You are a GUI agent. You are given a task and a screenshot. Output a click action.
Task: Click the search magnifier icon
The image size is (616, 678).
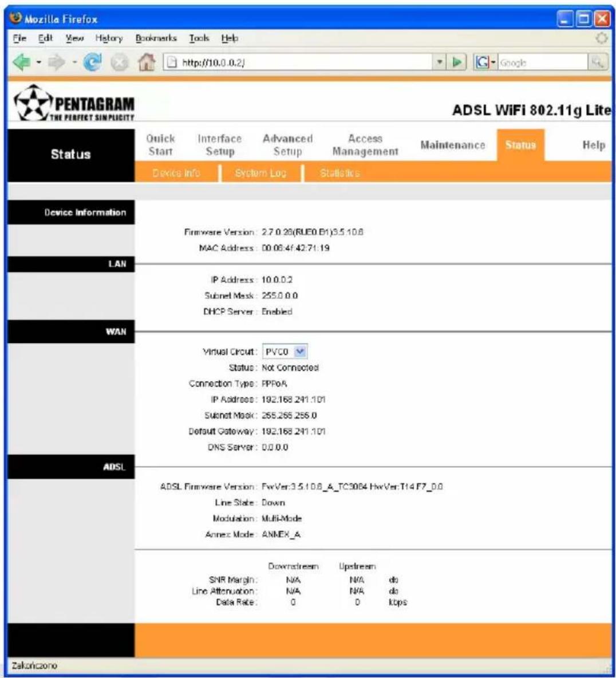[598, 62]
